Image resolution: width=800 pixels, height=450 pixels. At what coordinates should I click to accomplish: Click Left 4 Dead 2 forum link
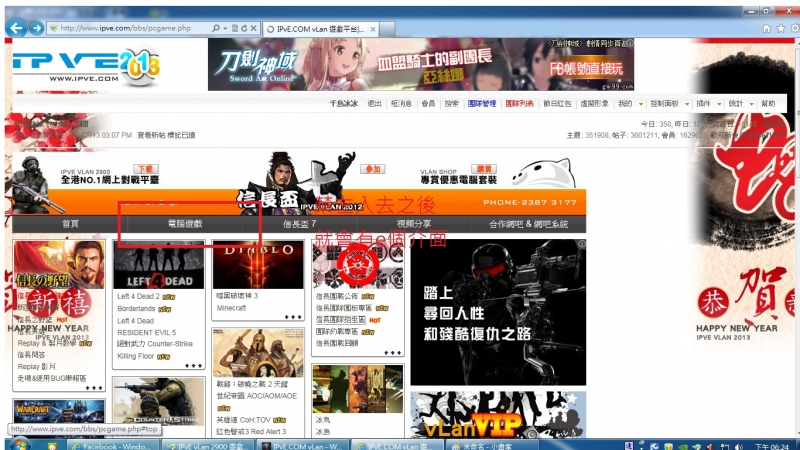pos(138,296)
